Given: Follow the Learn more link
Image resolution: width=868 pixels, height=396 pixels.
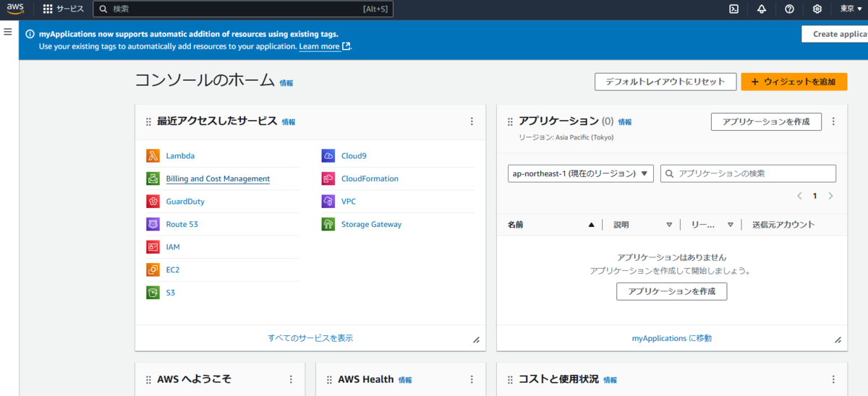Looking at the screenshot, I should (325, 46).
